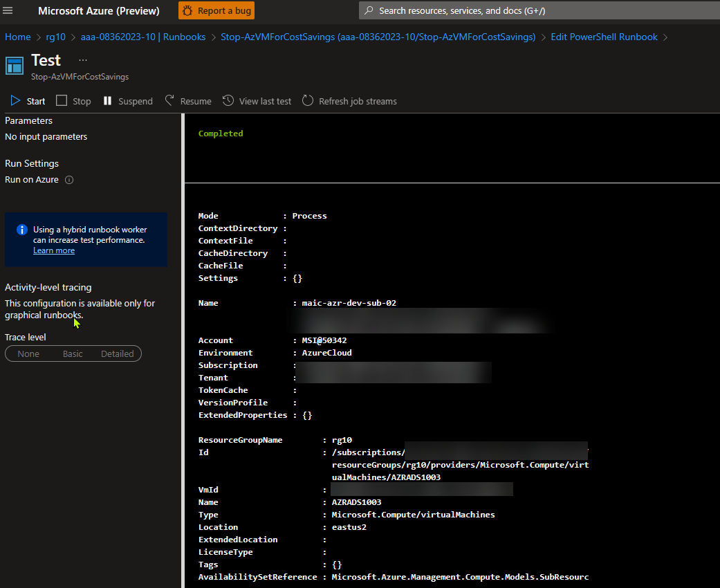Image resolution: width=720 pixels, height=588 pixels.
Task: Go to Home breadcrumb
Action: point(18,37)
